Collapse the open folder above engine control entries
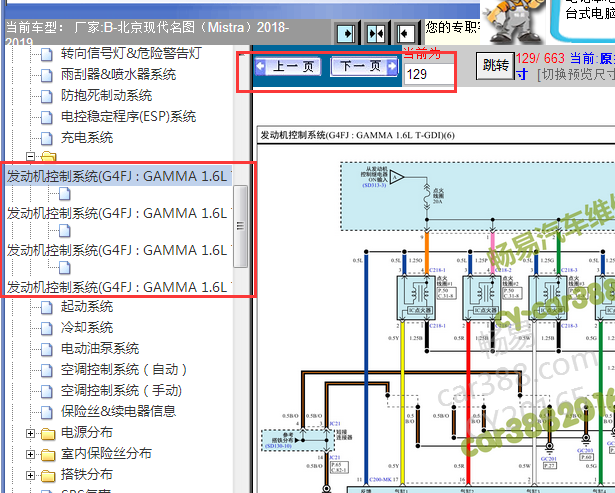The width and height of the screenshot is (615, 493). point(31,156)
